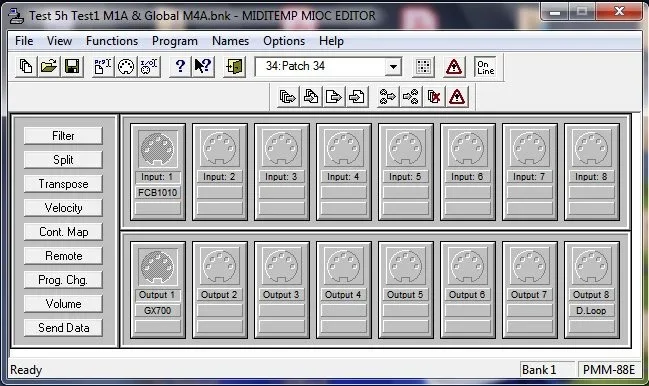The image size is (649, 386).
Task: Click the Volume button
Action: click(63, 304)
